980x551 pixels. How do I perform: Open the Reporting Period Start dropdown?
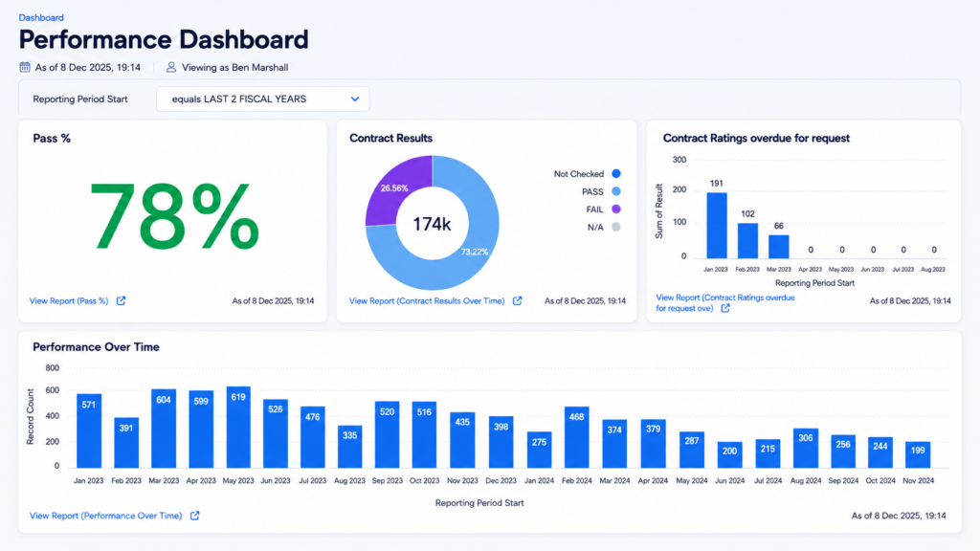point(262,99)
